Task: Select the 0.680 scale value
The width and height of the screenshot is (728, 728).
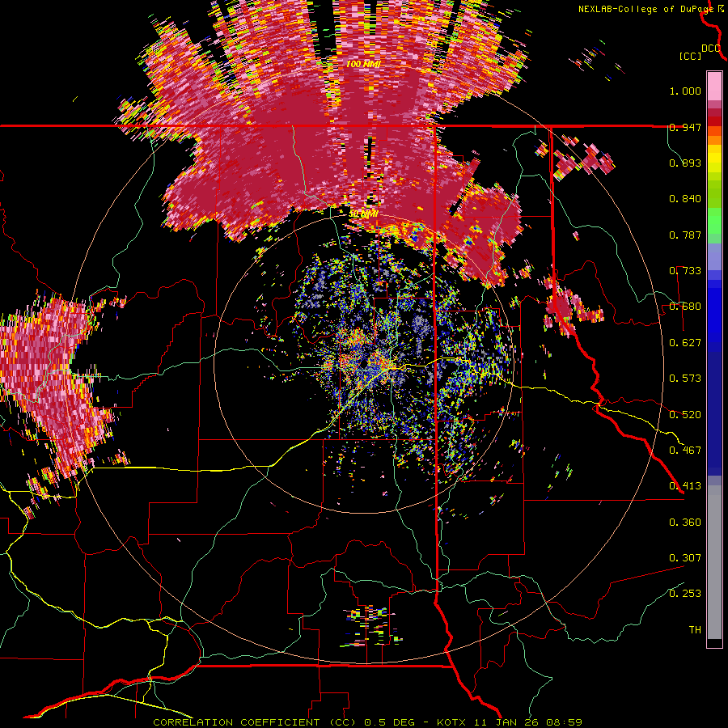Action: (x=685, y=307)
